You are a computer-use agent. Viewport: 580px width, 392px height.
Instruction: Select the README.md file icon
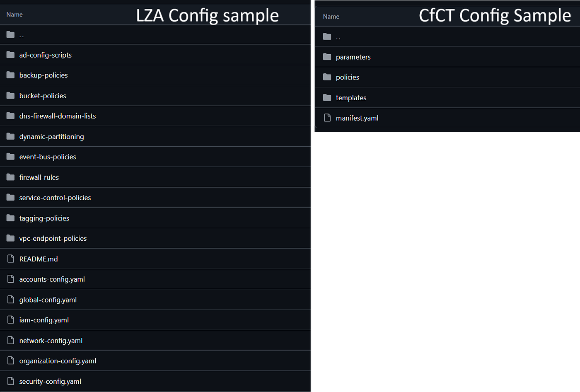11,259
